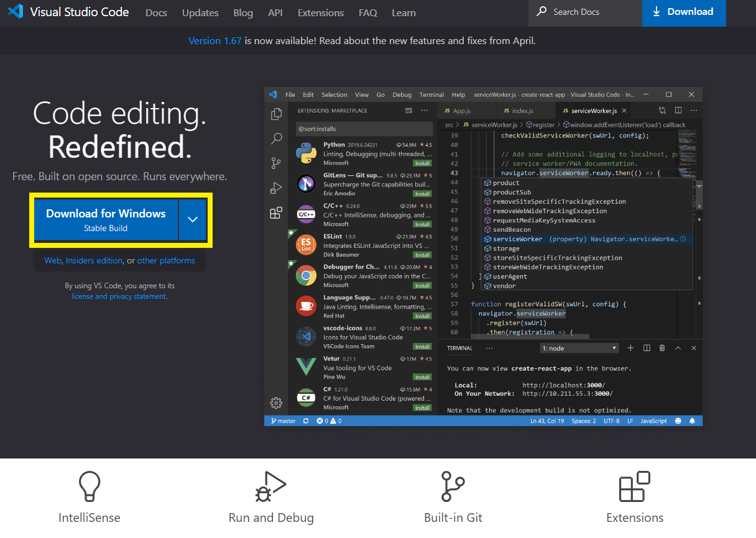Click 'UTF-8' encoding in status bar

click(x=611, y=421)
